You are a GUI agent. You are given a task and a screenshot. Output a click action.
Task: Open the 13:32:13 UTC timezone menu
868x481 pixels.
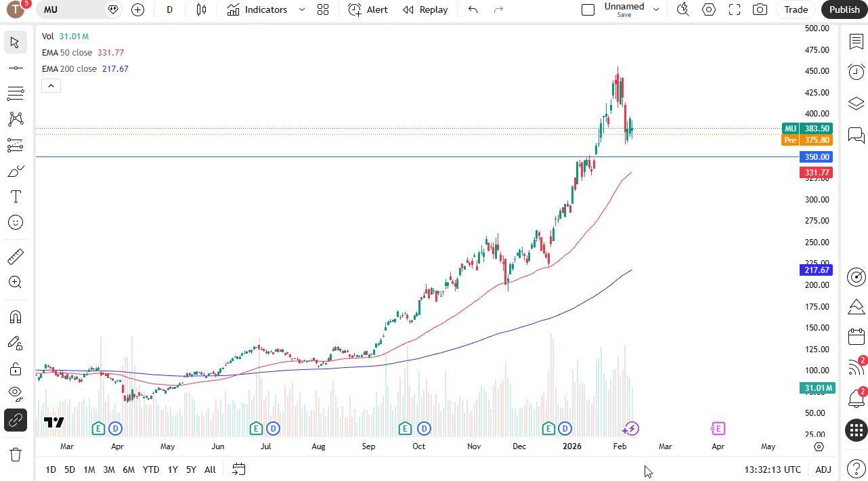tap(773, 469)
